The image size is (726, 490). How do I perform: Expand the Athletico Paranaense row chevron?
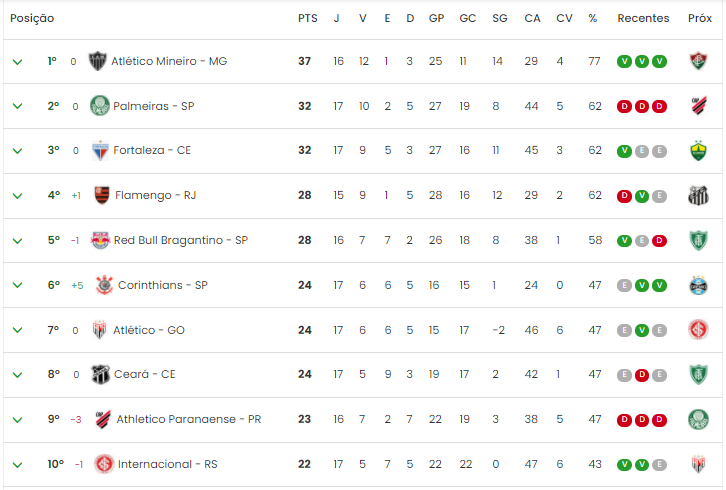coord(18,420)
